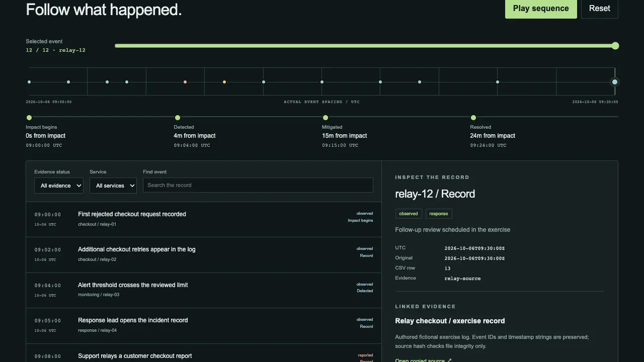Image resolution: width=644 pixels, height=362 pixels.
Task: Select the Response lead opens incident record row
Action: coord(204,326)
